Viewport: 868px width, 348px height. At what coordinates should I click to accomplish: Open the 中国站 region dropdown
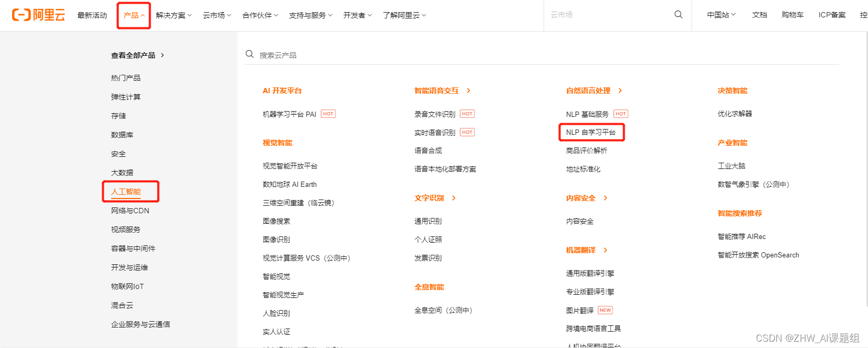(721, 15)
